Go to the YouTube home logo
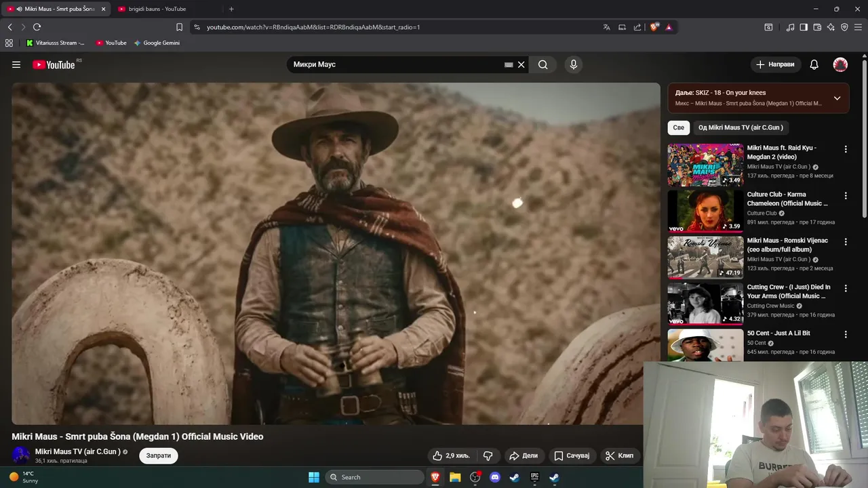 [54, 64]
